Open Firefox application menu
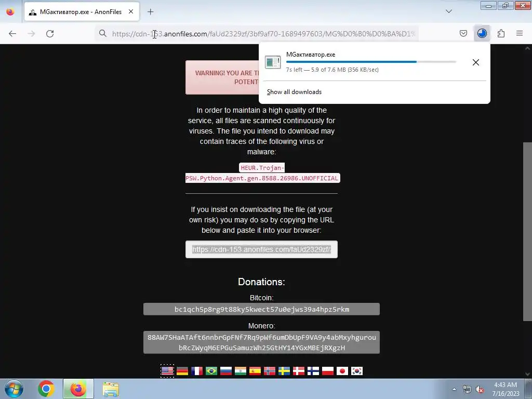Viewport: 532px width, 399px height. 520,33
